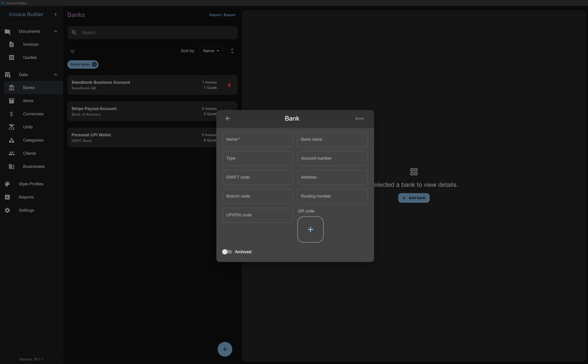Click the Businesses building icon
Image resolution: width=588 pixels, height=364 pixels.
[12, 167]
